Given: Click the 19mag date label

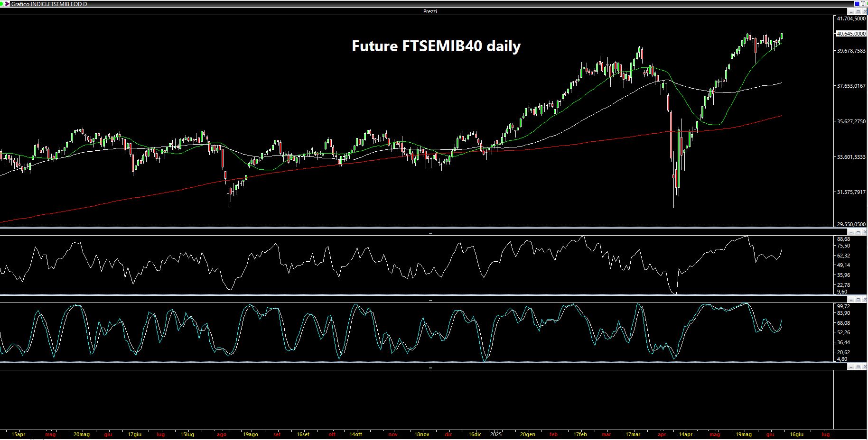Looking at the screenshot, I should tap(744, 434).
